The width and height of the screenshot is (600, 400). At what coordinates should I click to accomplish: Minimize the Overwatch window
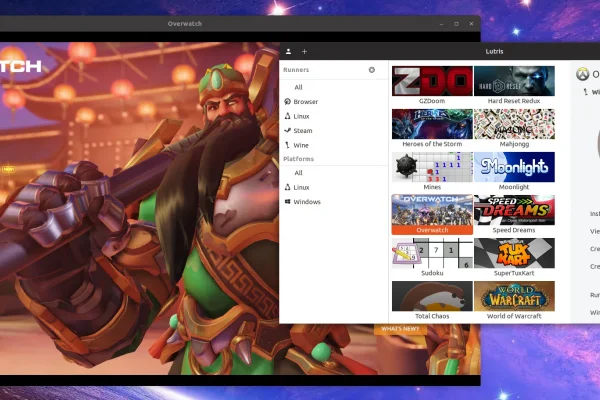442,24
